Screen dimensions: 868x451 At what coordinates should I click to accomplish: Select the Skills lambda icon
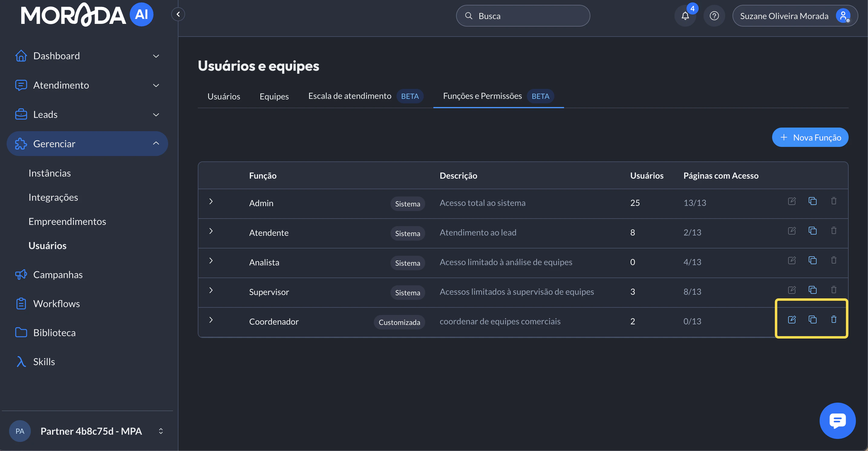(21, 362)
